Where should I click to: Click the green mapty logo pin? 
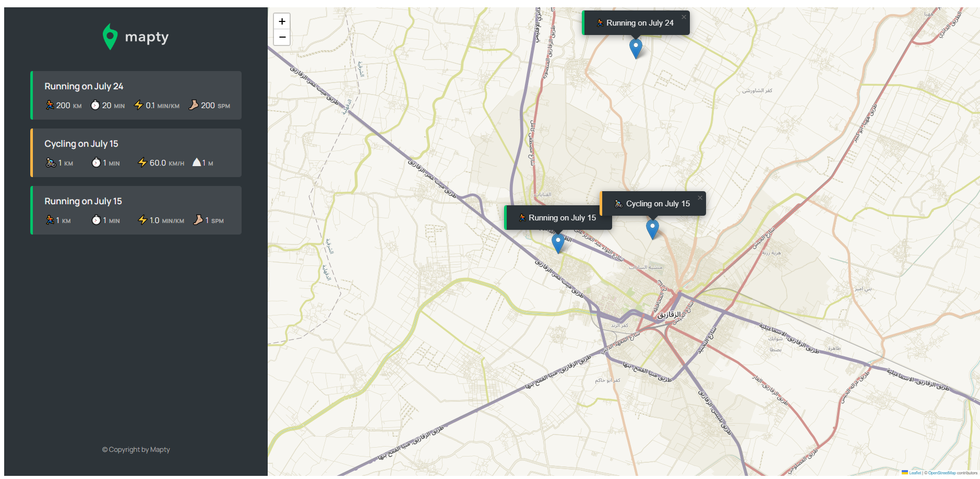click(x=110, y=37)
